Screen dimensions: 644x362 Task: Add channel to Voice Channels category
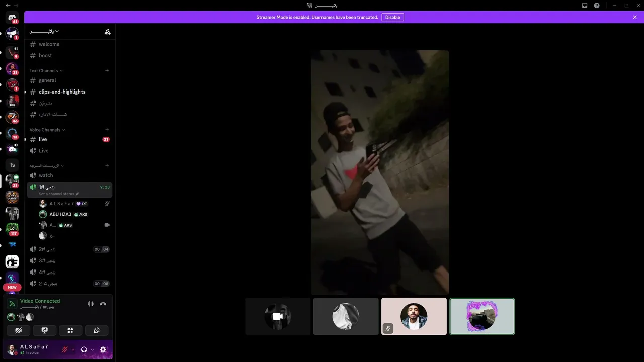coord(107,130)
